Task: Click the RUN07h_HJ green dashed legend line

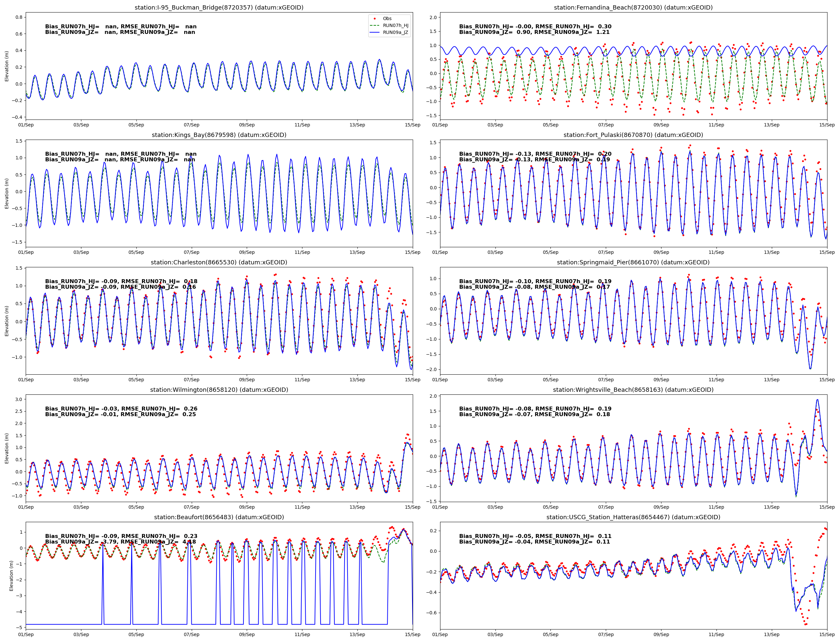Action: pyautogui.click(x=375, y=26)
